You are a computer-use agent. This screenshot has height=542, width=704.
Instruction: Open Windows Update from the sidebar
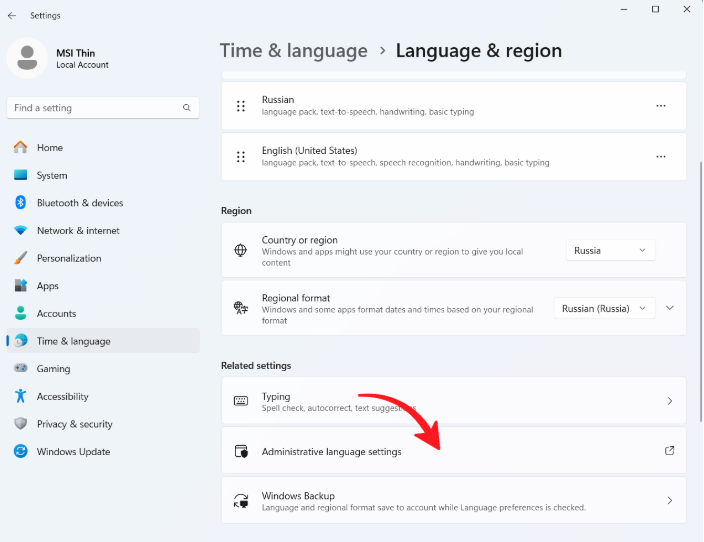(73, 452)
